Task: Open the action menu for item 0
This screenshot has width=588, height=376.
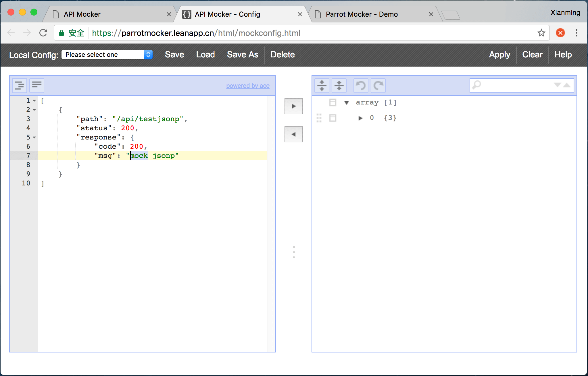Action: point(333,118)
